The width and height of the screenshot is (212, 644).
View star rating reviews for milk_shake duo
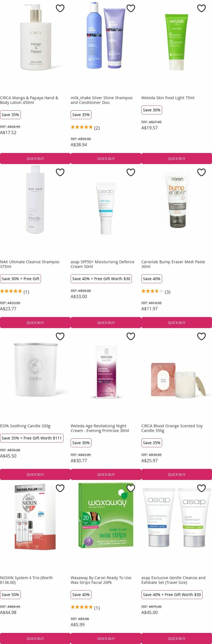(x=85, y=128)
